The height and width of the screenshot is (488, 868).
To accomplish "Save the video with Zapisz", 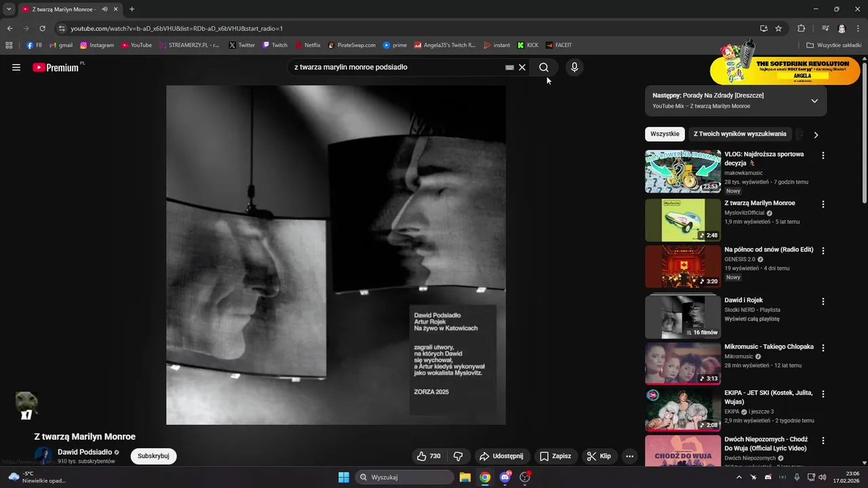I will (555, 456).
